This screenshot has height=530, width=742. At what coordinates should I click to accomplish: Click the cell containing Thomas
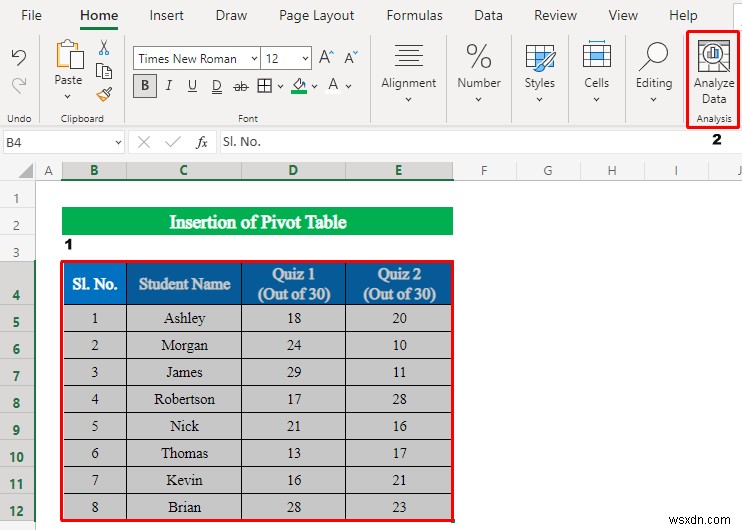184,453
